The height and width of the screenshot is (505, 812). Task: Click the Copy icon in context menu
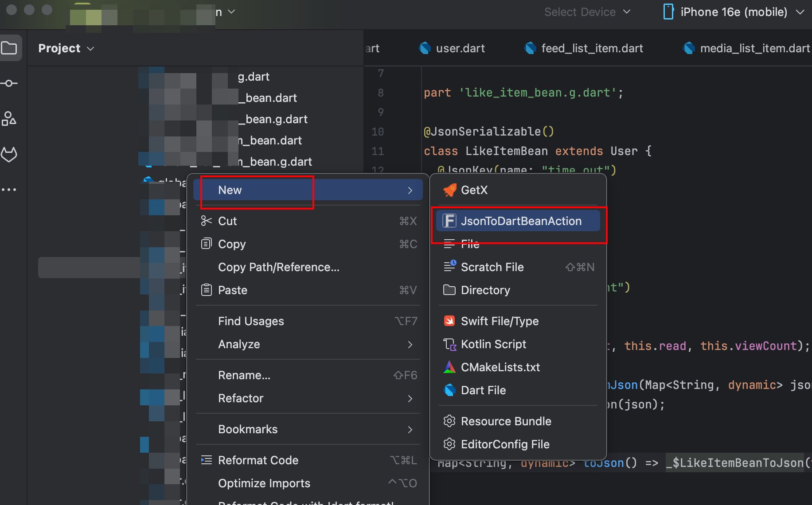click(x=206, y=244)
